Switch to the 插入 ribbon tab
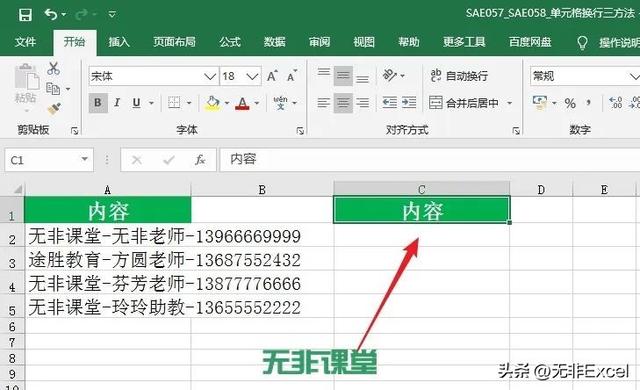Image resolution: width=640 pixels, height=390 pixels. [119, 42]
